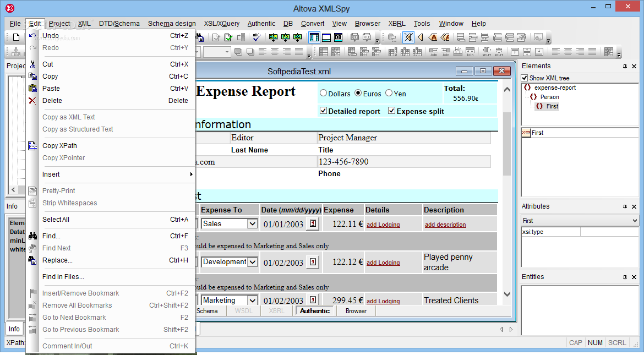644x355 pixels.
Task: Click the Split vertically table icon
Action: coord(499,52)
